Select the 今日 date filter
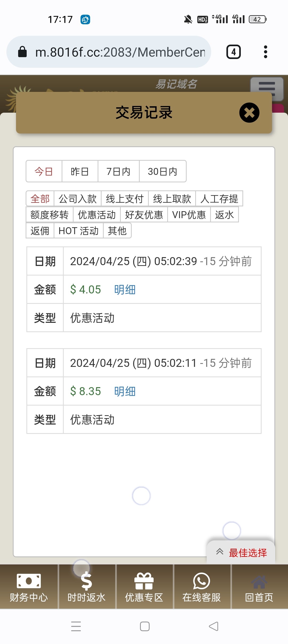This screenshot has height=644, width=288. pos(44,171)
